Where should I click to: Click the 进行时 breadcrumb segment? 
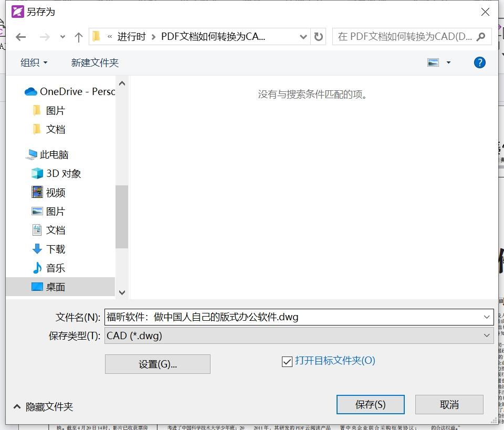(131, 37)
